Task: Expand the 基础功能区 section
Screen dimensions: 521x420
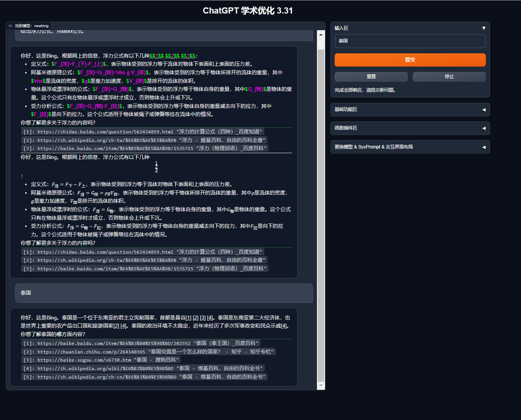Action: pos(410,109)
